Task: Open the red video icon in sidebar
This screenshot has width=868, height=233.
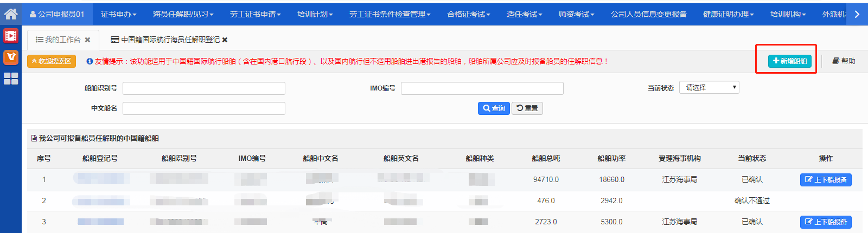Action: [x=10, y=36]
